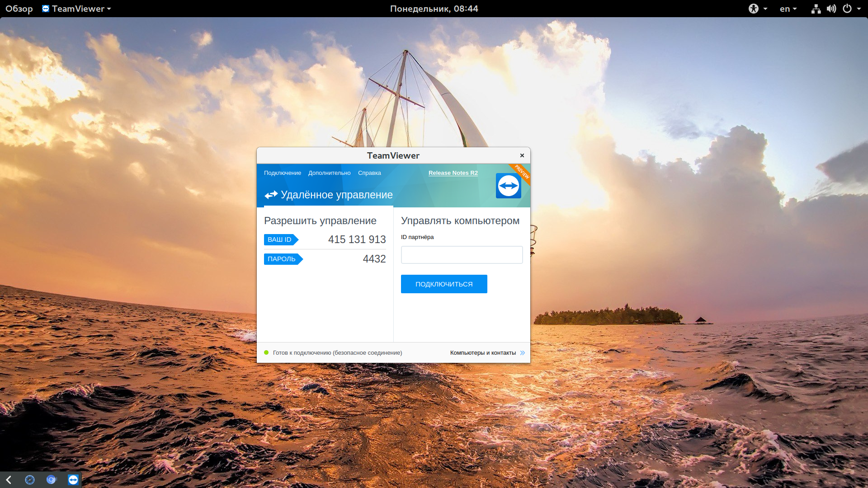Expand Компьютеры и контакты panel

(487, 353)
